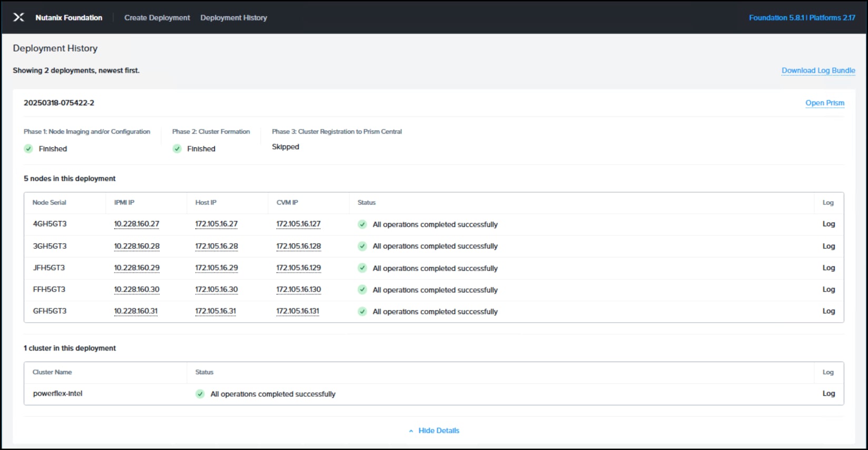Screen dimensions: 868x450
Task: Open the Log for node 3GH5GT3
Action: [829, 246]
